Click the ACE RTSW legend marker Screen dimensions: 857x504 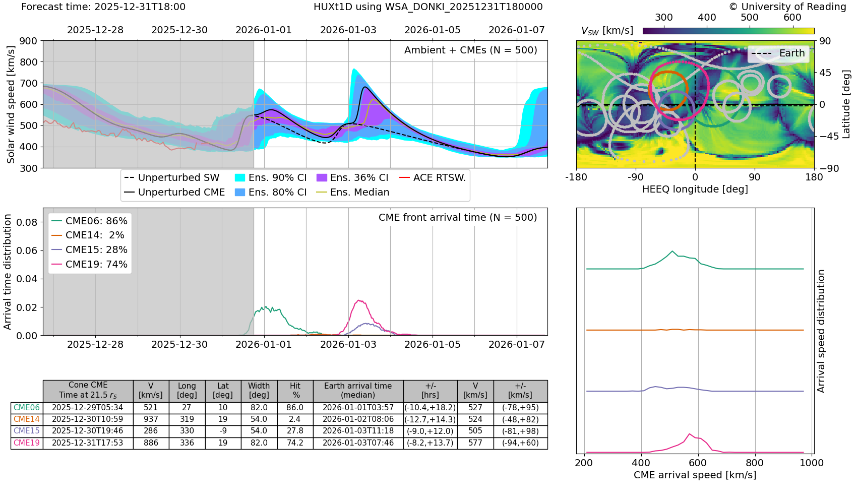click(403, 177)
